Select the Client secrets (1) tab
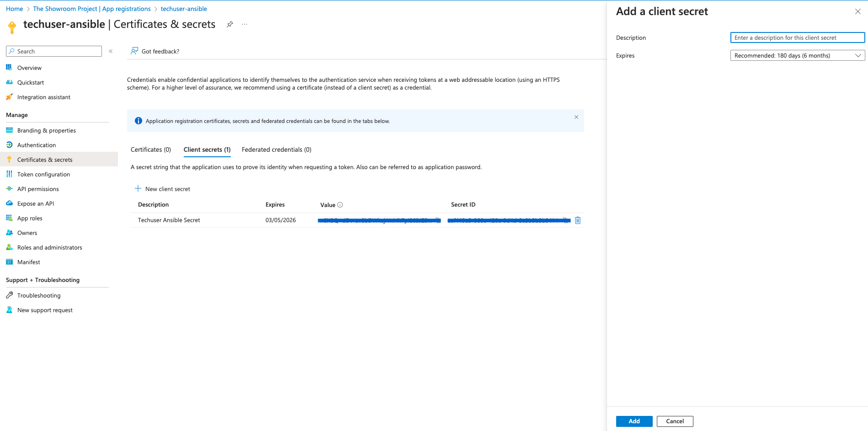The image size is (868, 431). [x=207, y=149]
